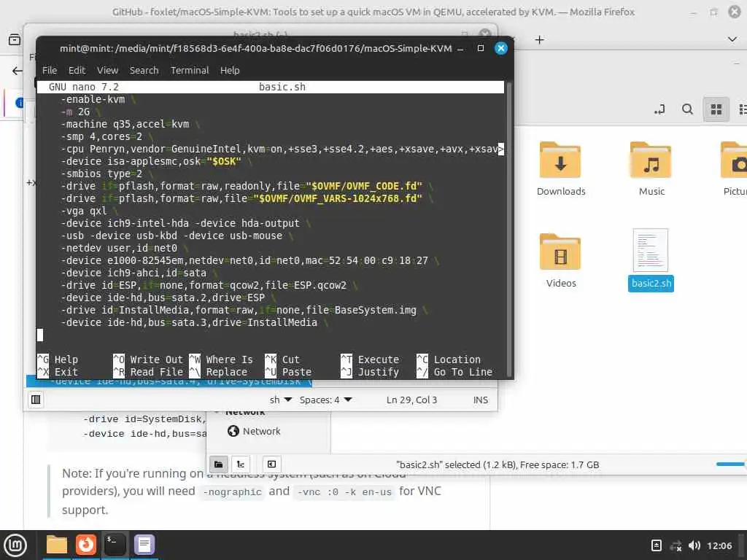
Task: Click the Ln 29, Col 3 status text
Action: point(411,400)
